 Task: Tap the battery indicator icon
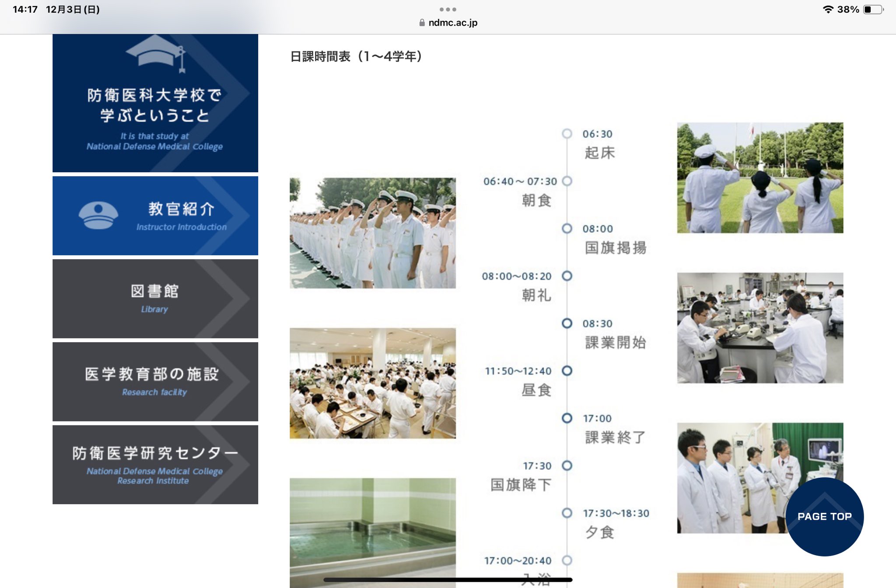coord(873,9)
